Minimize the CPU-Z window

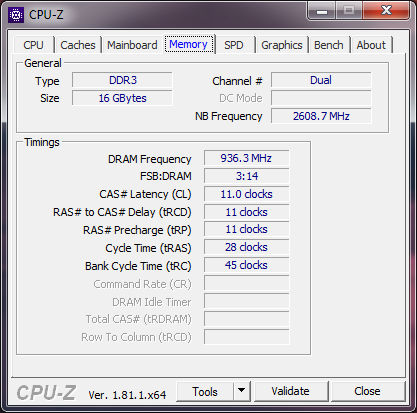[321, 12]
